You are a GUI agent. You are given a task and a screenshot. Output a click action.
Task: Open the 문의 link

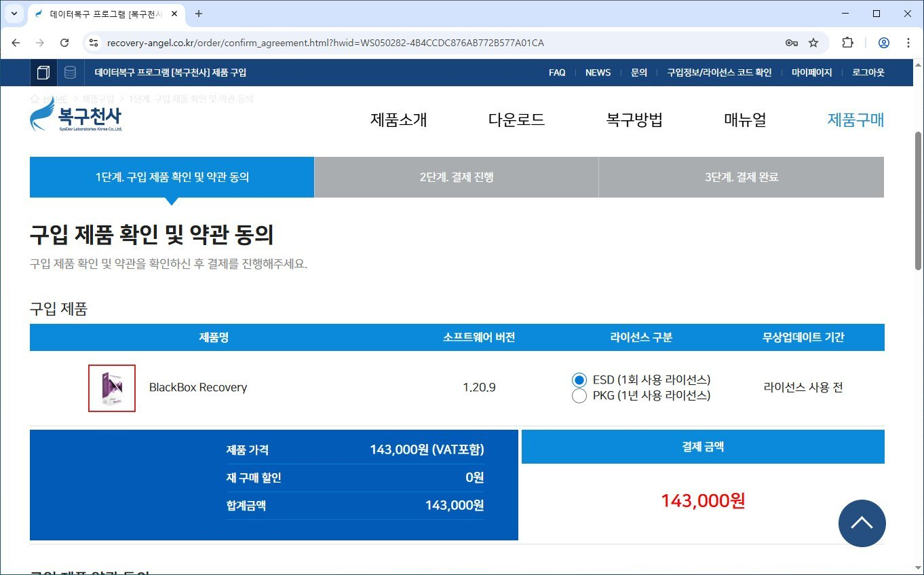pos(639,73)
